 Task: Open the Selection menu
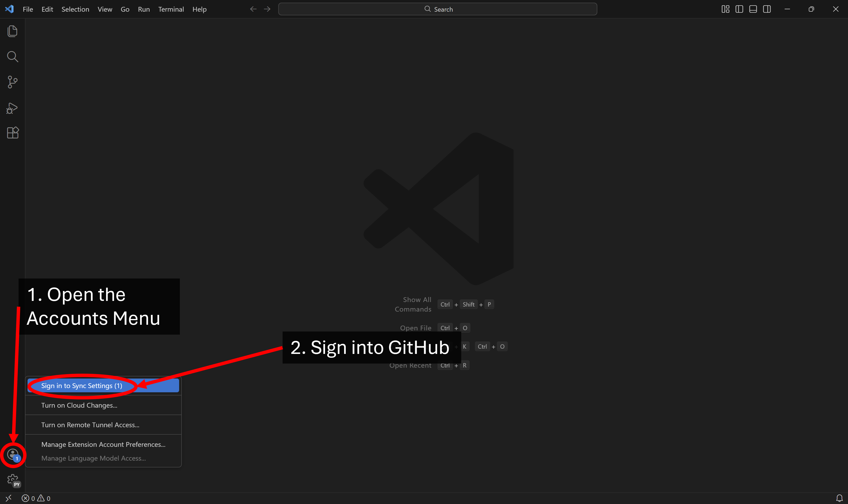tap(75, 9)
